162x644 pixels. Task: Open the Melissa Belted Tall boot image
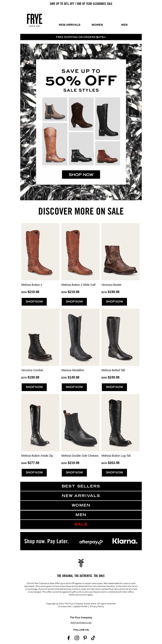(x=120, y=337)
